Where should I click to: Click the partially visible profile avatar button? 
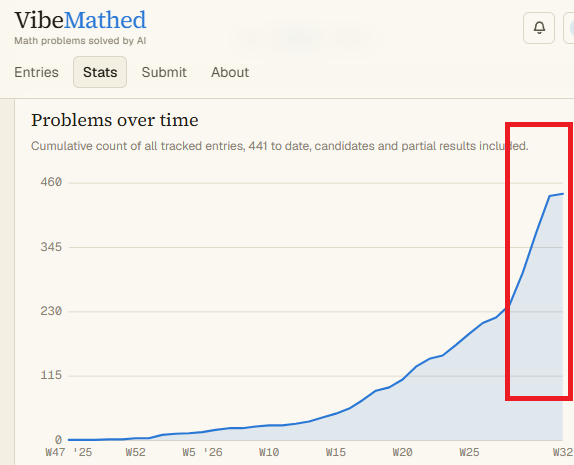(569, 28)
